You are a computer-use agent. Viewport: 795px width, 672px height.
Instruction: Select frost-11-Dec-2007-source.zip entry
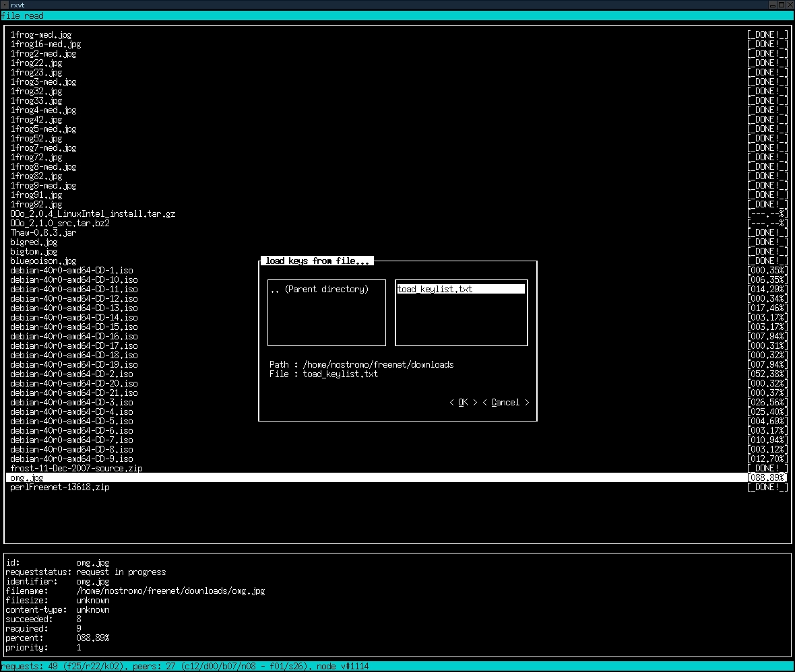click(x=76, y=469)
